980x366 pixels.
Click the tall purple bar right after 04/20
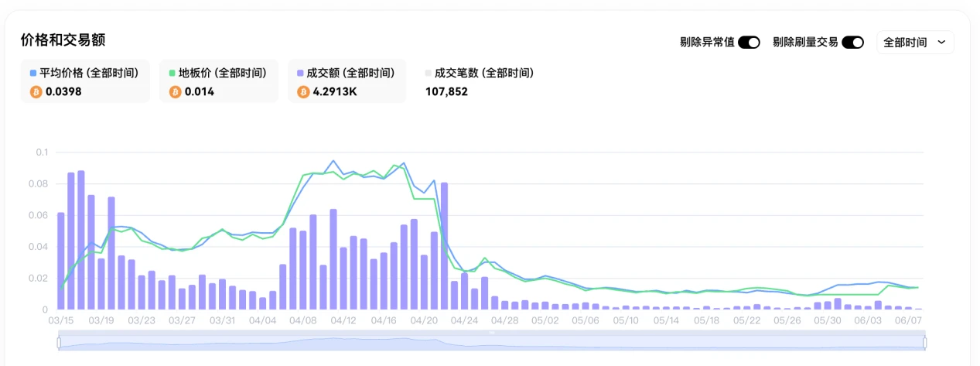coord(444,246)
